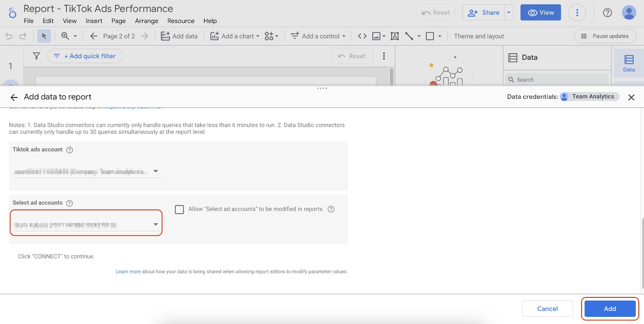Open the Select ad accounts dropdown

86,224
